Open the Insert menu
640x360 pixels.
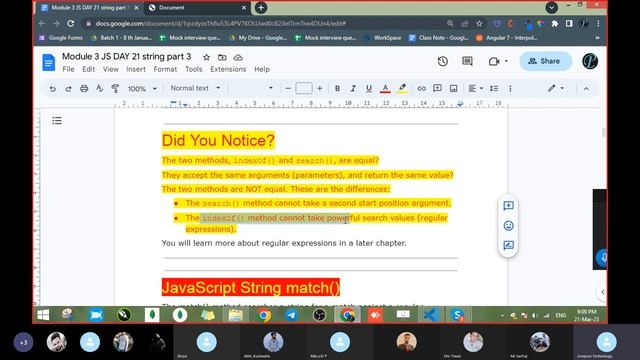(136, 69)
